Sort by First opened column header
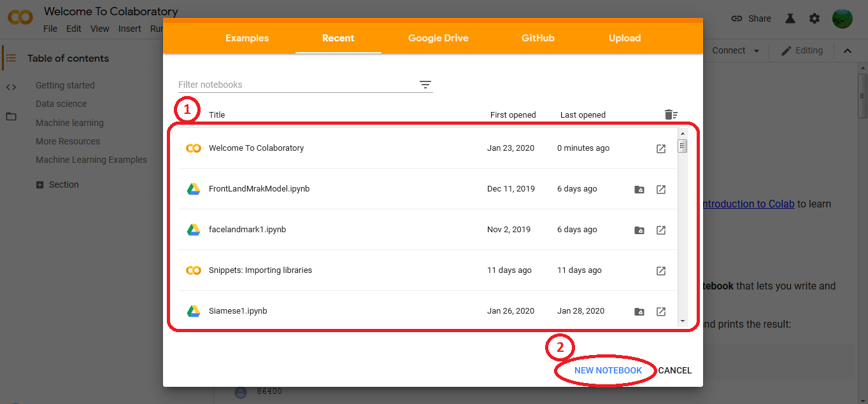This screenshot has width=868, height=404. pyautogui.click(x=513, y=115)
